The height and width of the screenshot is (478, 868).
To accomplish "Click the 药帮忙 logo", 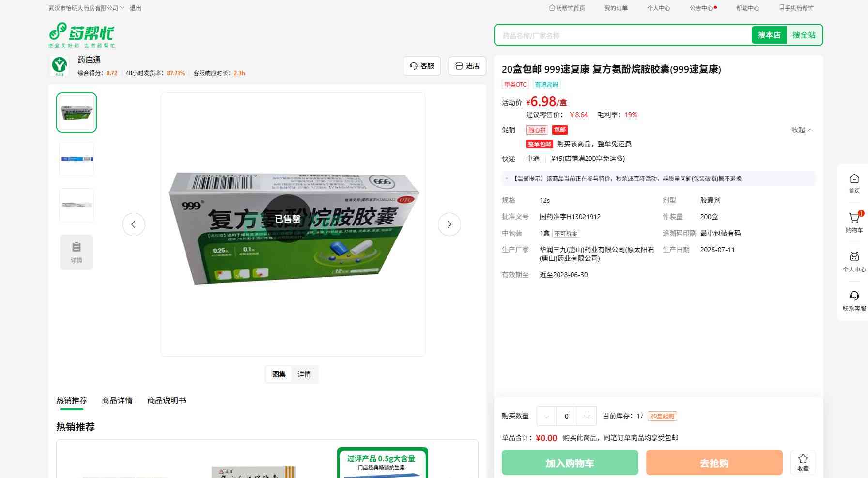I will click(81, 35).
